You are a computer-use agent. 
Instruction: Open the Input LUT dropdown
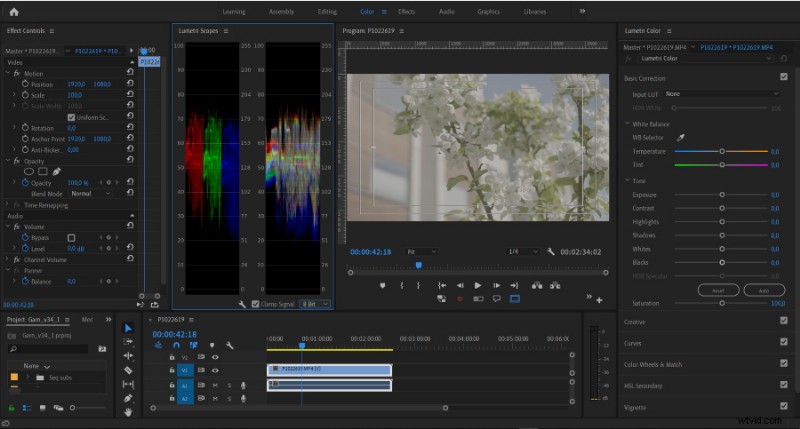(x=720, y=93)
